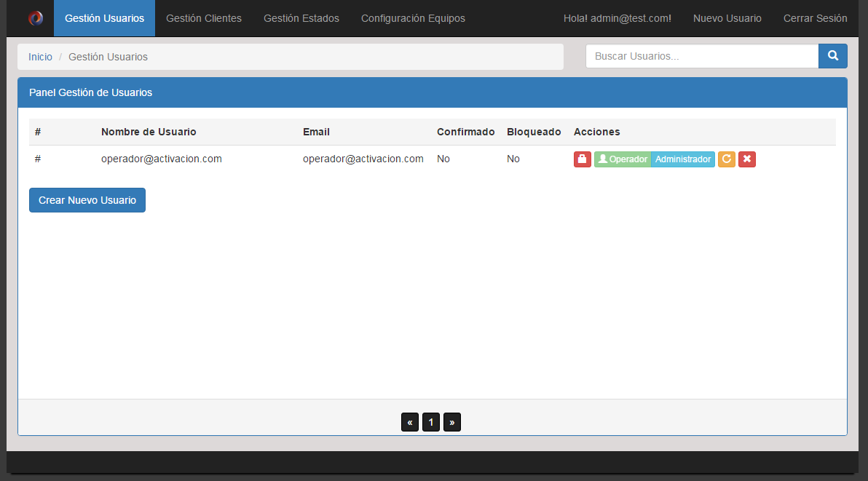
Task: Click Panel Gestión de Usuarios heading
Action: (x=91, y=92)
